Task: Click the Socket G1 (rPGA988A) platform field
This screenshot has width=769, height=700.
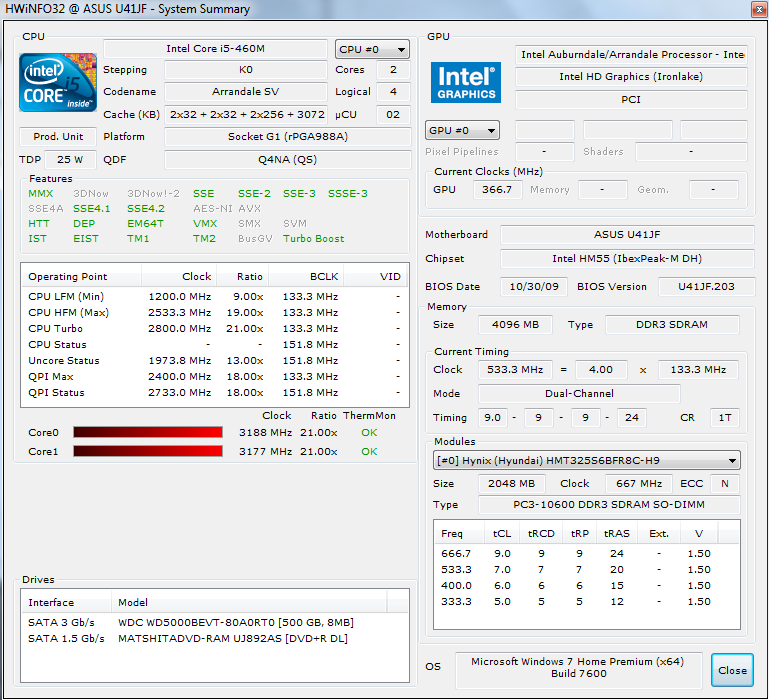Action: click(288, 136)
